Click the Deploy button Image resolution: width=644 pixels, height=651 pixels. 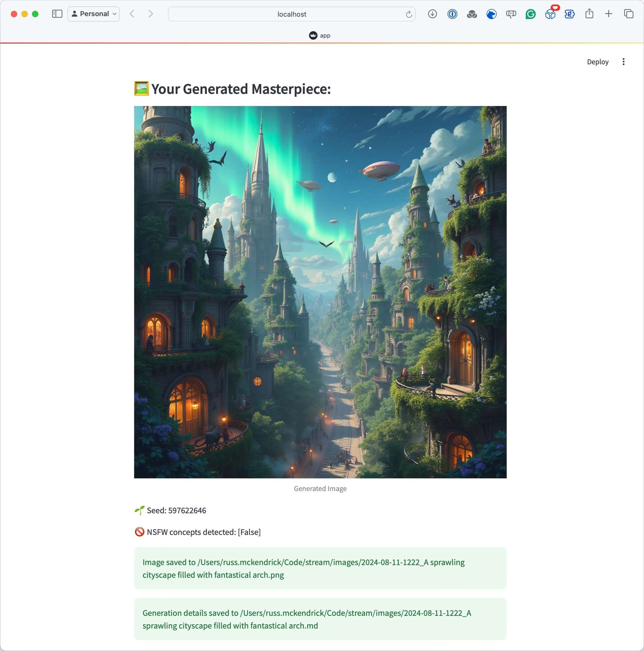597,62
